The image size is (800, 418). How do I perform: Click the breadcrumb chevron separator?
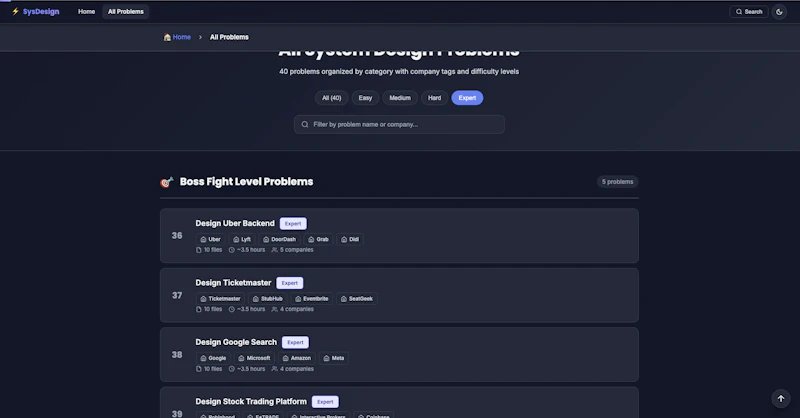200,37
